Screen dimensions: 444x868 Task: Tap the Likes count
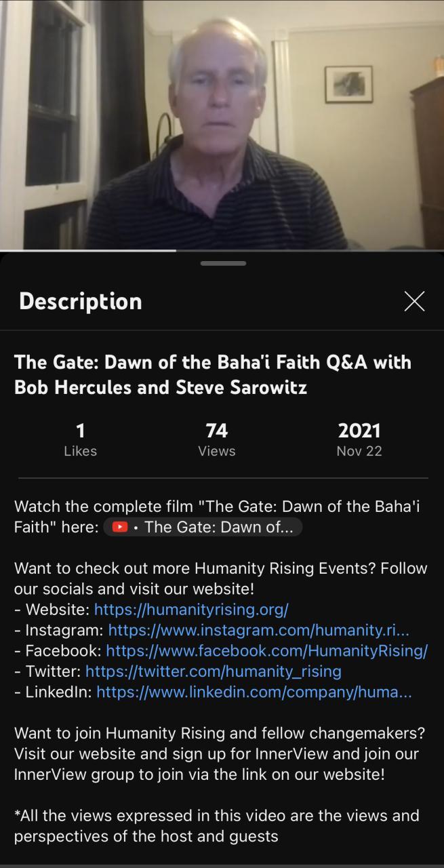pos(80,439)
